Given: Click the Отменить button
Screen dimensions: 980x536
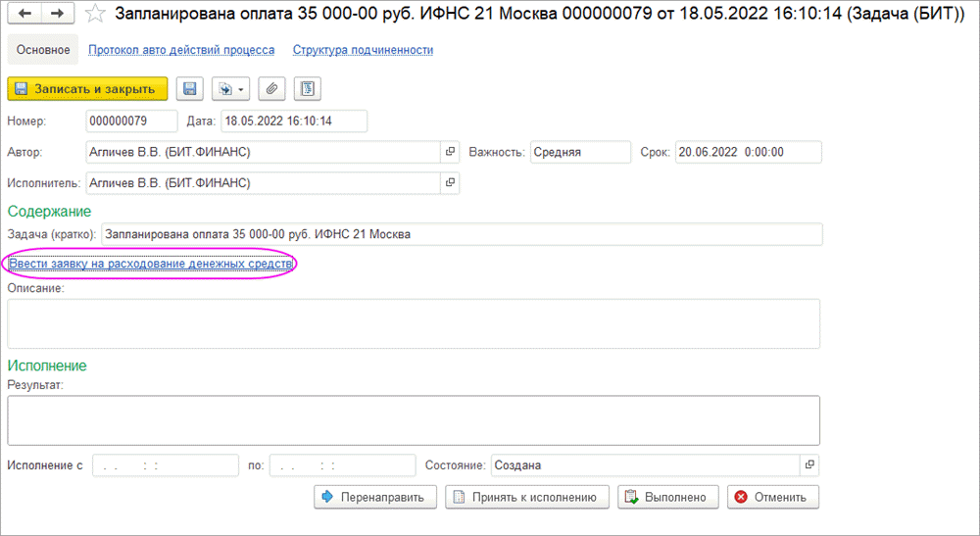Looking at the screenshot, I should click(772, 497).
